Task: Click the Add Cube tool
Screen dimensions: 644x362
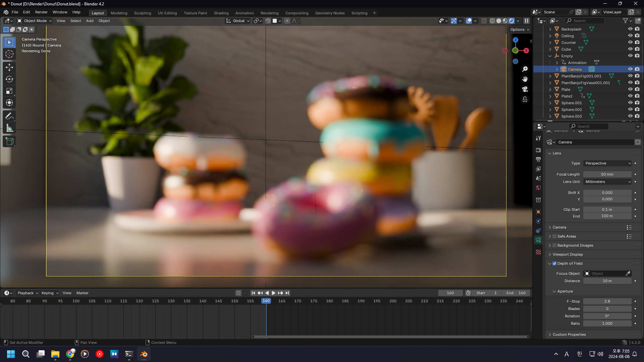Action: coord(9,141)
